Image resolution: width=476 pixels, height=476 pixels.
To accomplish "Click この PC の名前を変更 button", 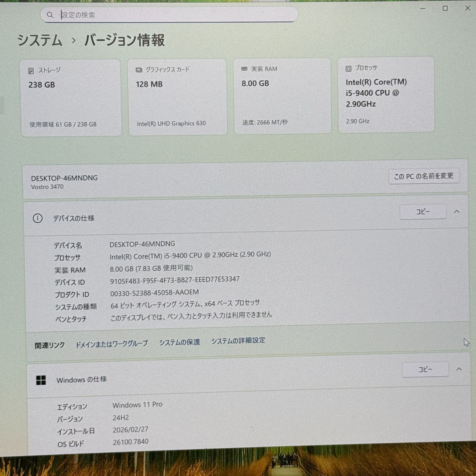I will [x=424, y=176].
